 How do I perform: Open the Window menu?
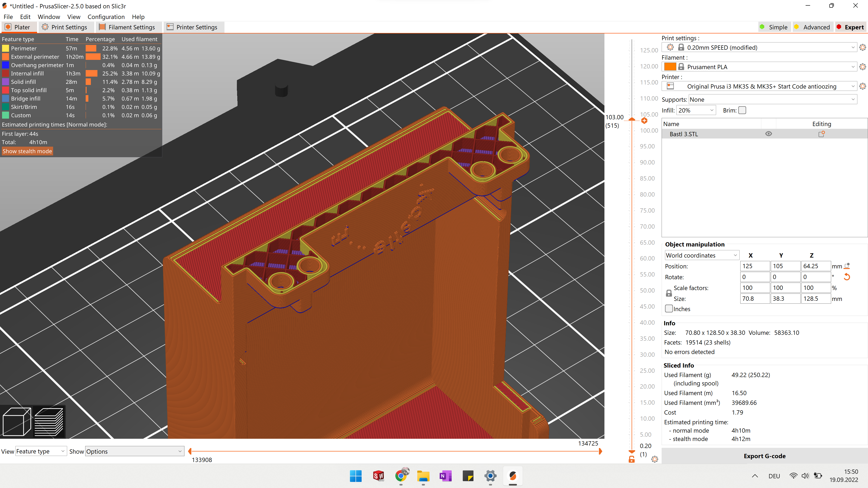coord(49,17)
